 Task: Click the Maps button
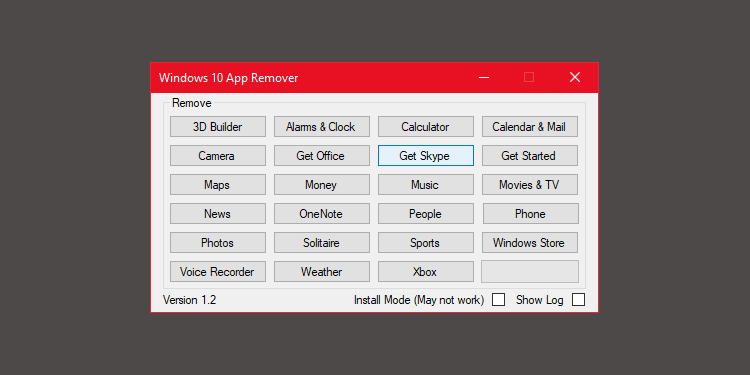pyautogui.click(x=218, y=185)
